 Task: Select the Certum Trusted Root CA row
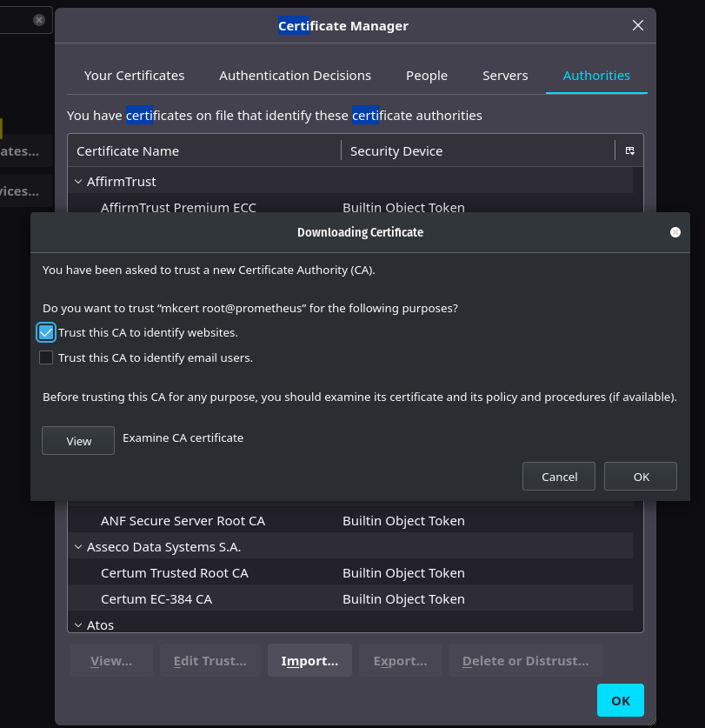click(x=350, y=572)
